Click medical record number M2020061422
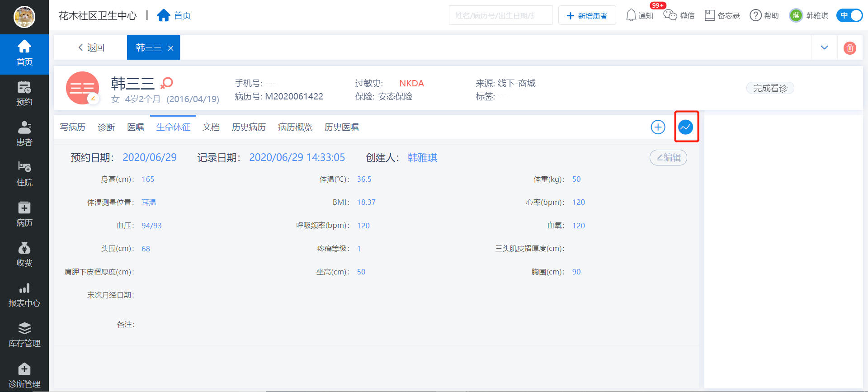The image size is (868, 392). pyautogui.click(x=294, y=96)
